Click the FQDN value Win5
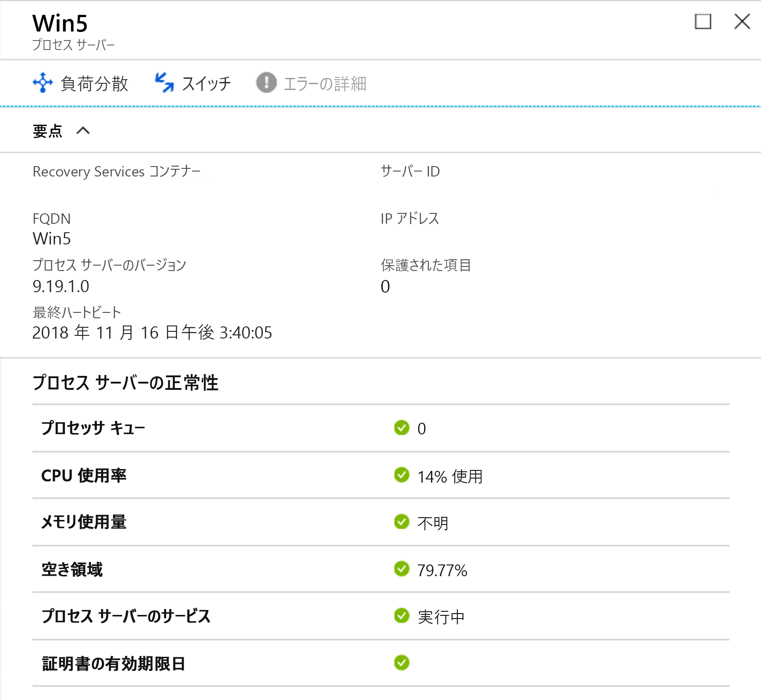The width and height of the screenshot is (761, 700). [52, 239]
